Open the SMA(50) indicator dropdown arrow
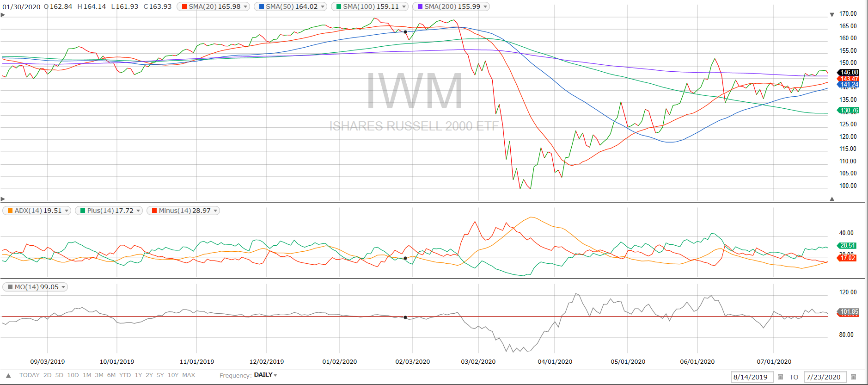The image size is (868, 385). tap(323, 7)
